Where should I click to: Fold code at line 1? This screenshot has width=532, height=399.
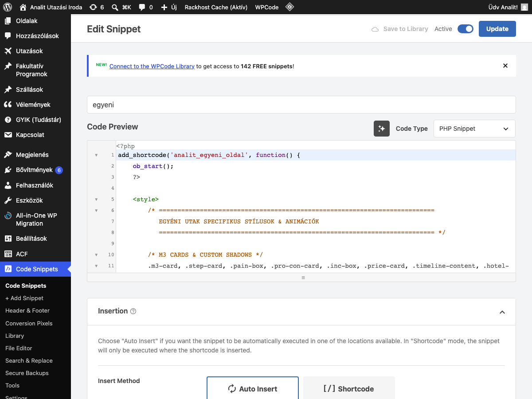[96, 155]
